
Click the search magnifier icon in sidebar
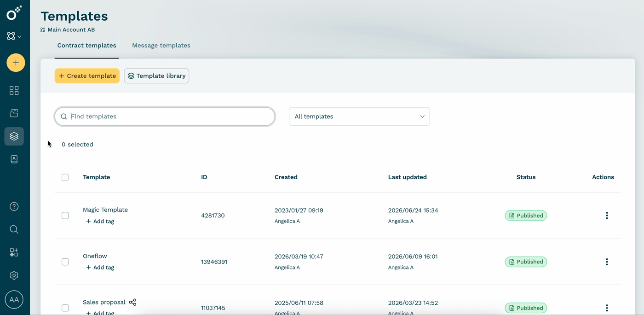(x=14, y=229)
